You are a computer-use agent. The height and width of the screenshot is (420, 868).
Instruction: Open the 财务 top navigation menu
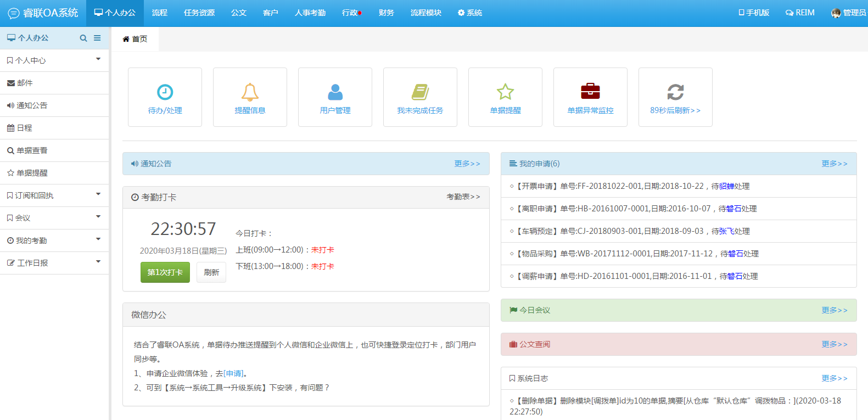(x=386, y=13)
